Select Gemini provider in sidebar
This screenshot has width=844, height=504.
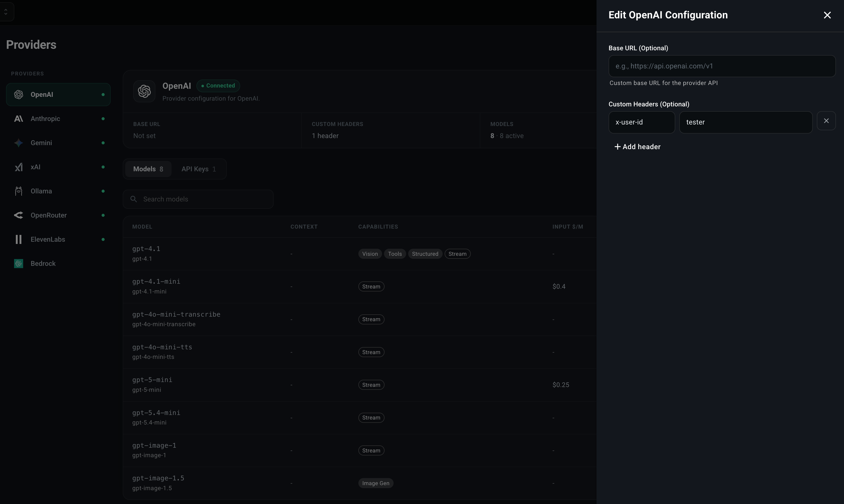coord(58,143)
